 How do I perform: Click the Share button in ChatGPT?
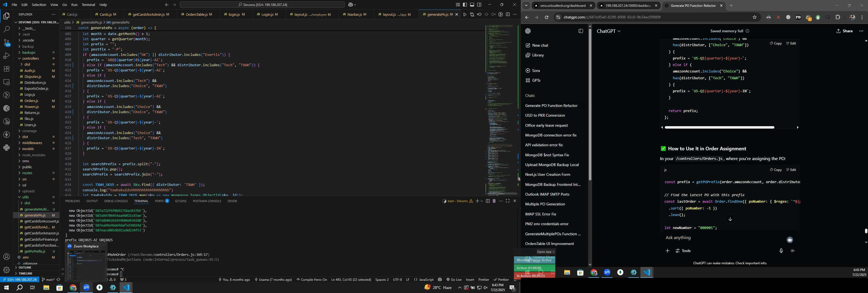coord(844,31)
